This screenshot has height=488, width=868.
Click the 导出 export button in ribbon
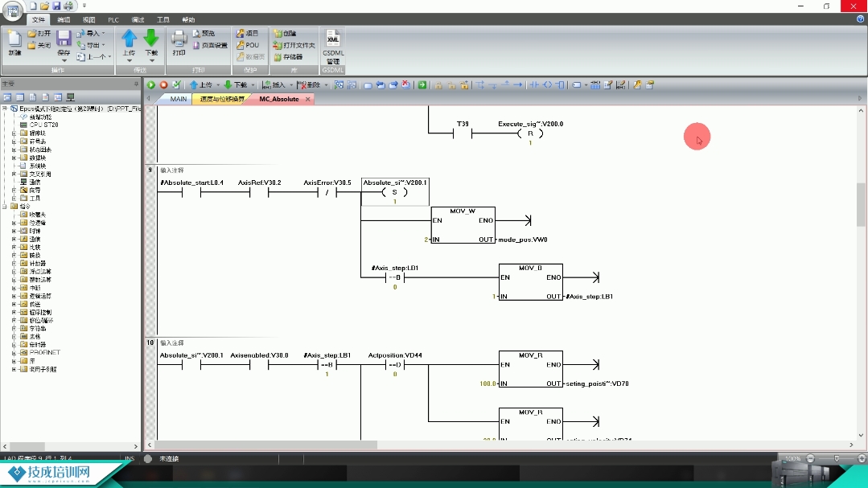pos(91,45)
